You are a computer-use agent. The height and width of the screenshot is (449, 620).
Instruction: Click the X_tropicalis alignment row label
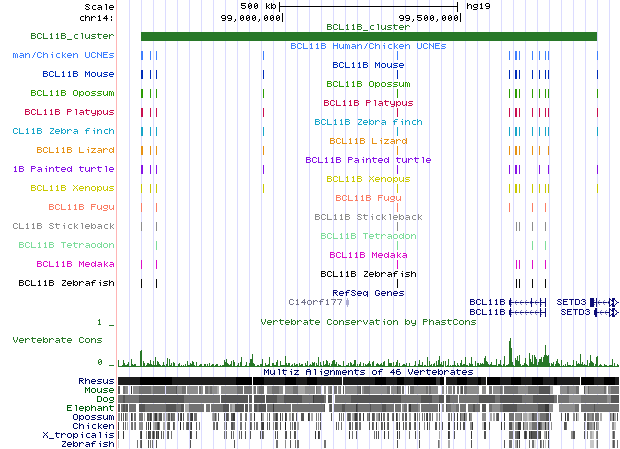[x=78, y=435]
